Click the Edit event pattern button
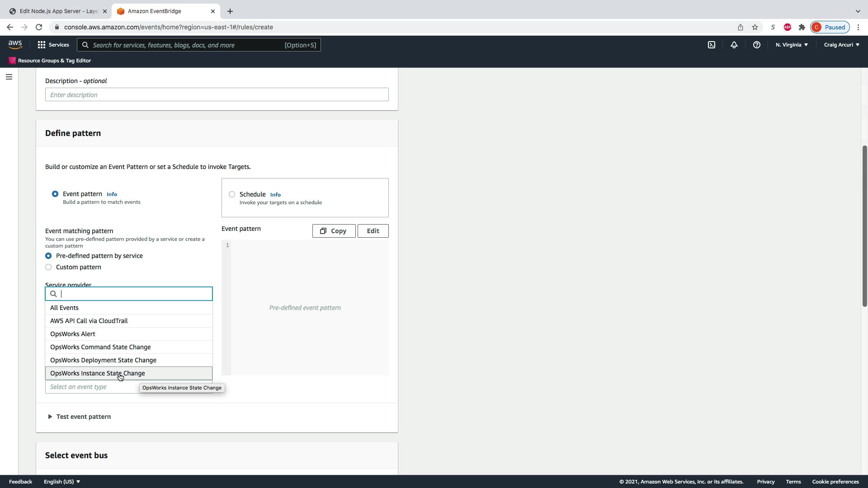Screen dimensions: 868x488 [x=373, y=231]
